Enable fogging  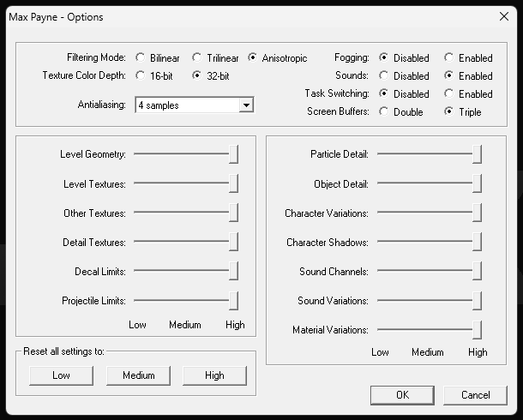click(x=449, y=58)
